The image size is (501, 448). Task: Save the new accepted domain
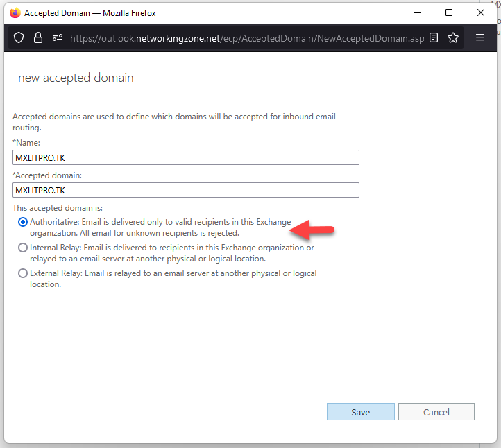[x=360, y=412]
